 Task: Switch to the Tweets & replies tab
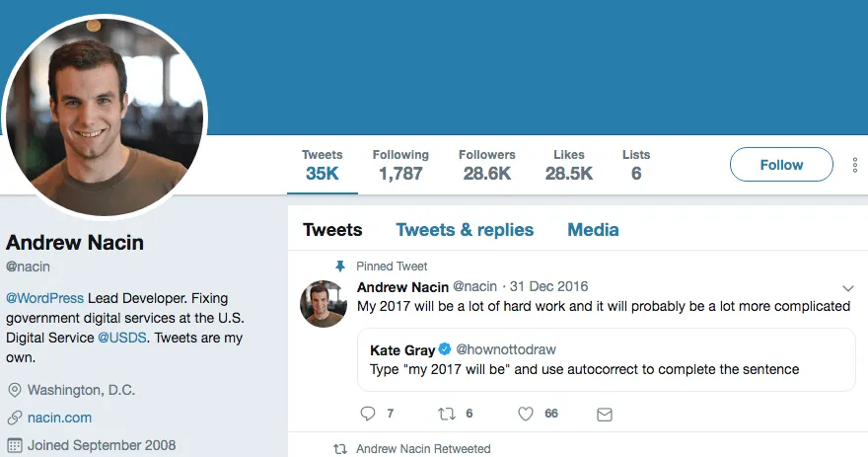click(465, 230)
